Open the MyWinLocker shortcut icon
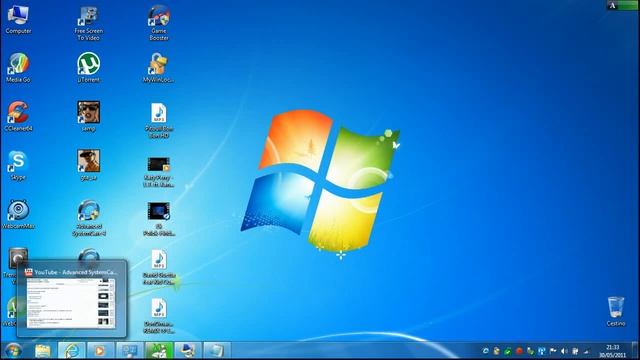The image size is (640, 360). [x=159, y=68]
